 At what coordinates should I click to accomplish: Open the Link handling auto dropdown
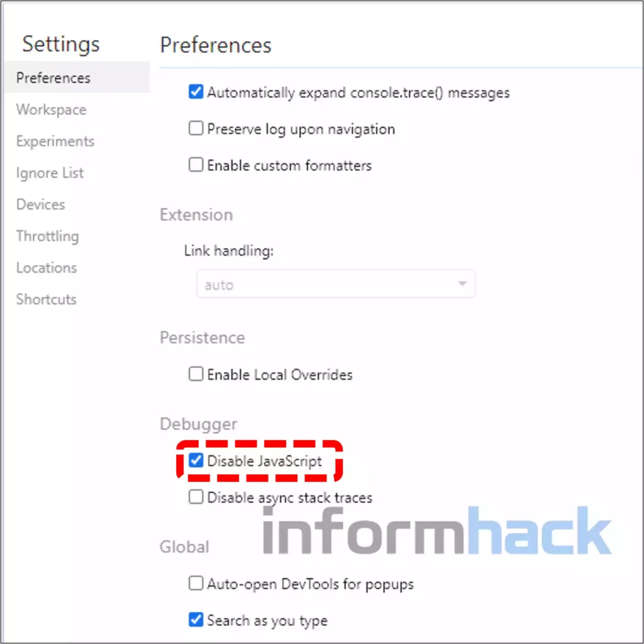pos(336,284)
